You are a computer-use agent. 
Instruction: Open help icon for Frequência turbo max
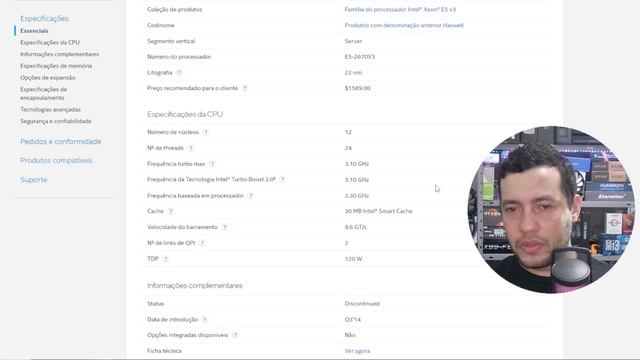tap(212, 164)
